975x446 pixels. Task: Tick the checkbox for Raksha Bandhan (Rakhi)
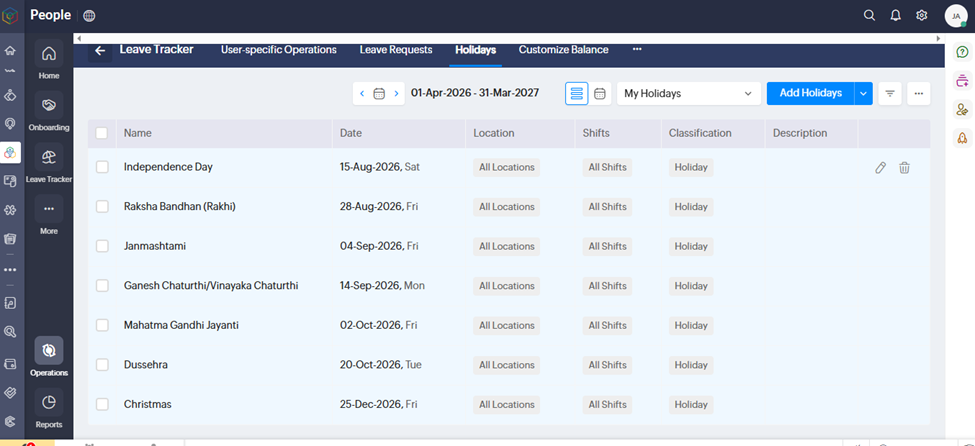coord(102,207)
